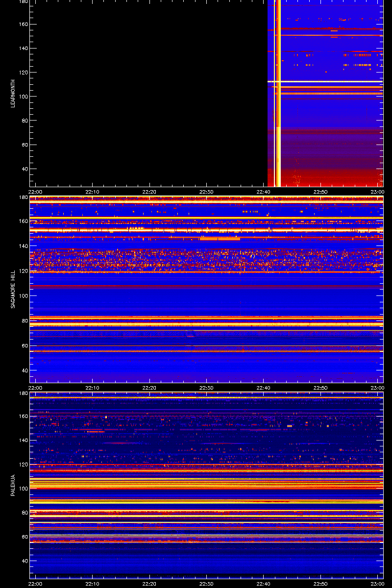The image size is (392, 588).
Task: Click 22:00 time label under Palehua panel
Action: (35, 584)
